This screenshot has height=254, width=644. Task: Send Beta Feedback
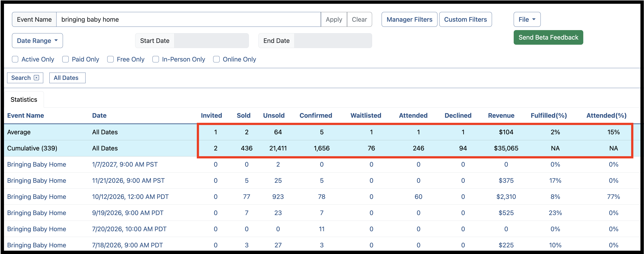(x=548, y=37)
